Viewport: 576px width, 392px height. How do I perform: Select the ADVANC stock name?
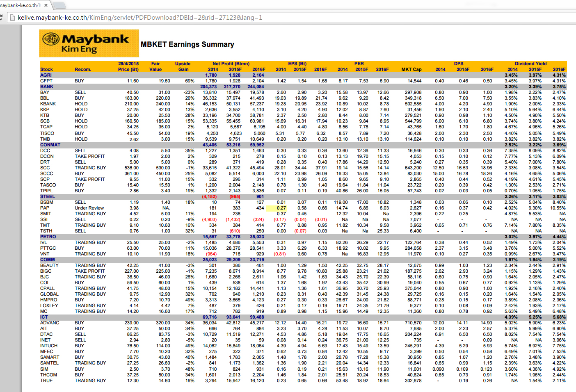(x=50, y=323)
